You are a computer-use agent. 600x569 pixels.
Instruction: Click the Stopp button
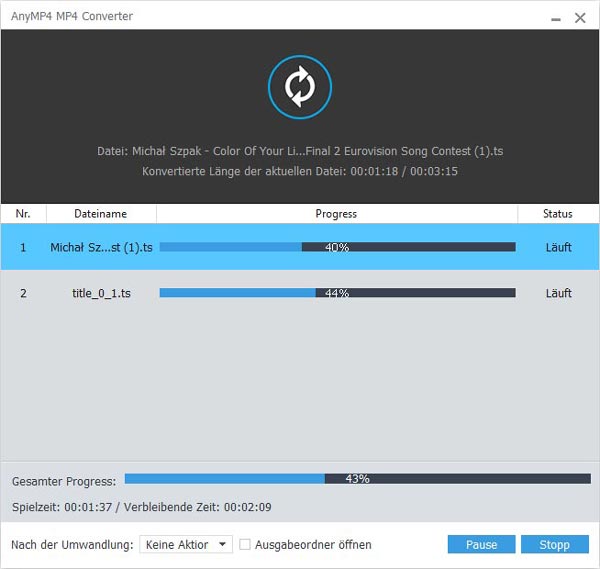(x=554, y=544)
